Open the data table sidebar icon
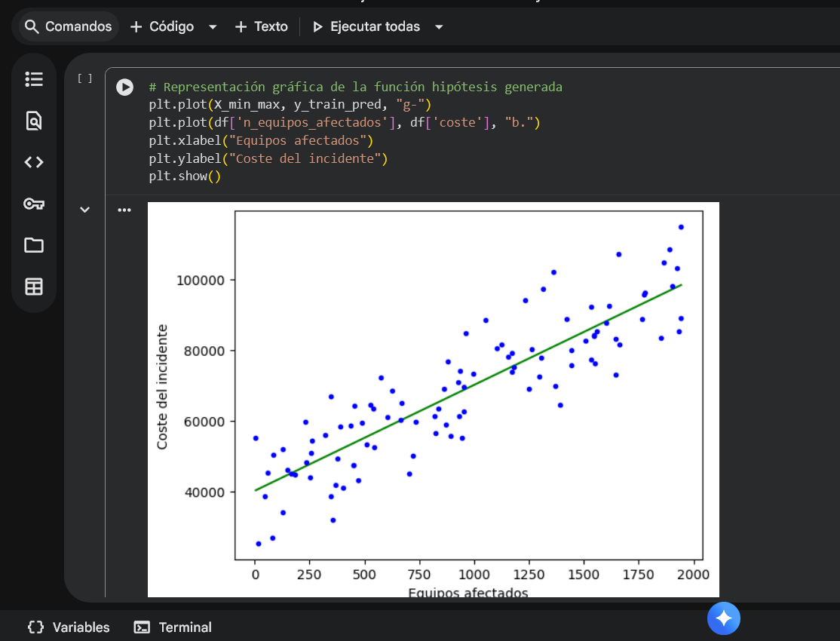 pyautogui.click(x=34, y=287)
